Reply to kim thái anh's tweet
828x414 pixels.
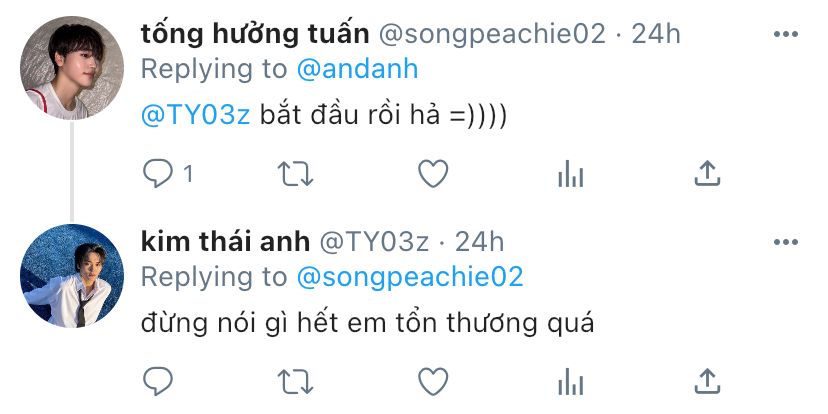[159, 381]
